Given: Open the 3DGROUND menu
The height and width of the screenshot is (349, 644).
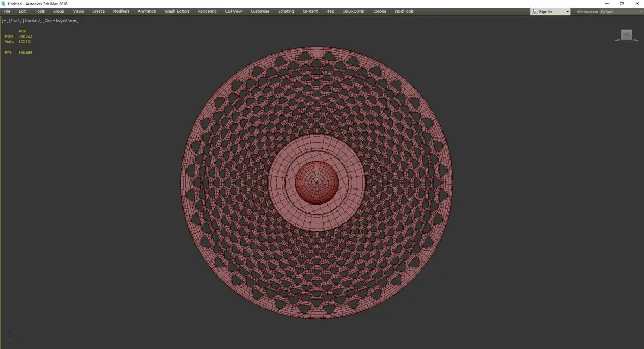Looking at the screenshot, I should pos(354,11).
